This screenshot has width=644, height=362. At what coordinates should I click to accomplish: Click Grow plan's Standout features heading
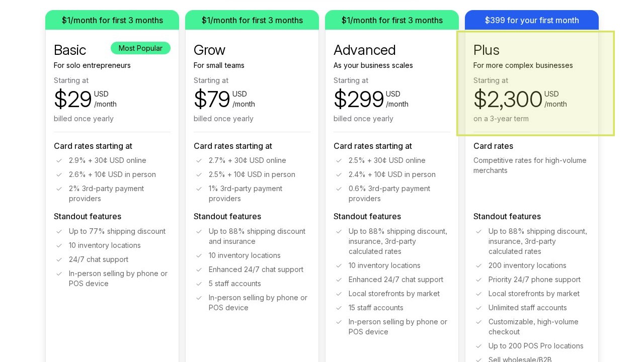[227, 216]
